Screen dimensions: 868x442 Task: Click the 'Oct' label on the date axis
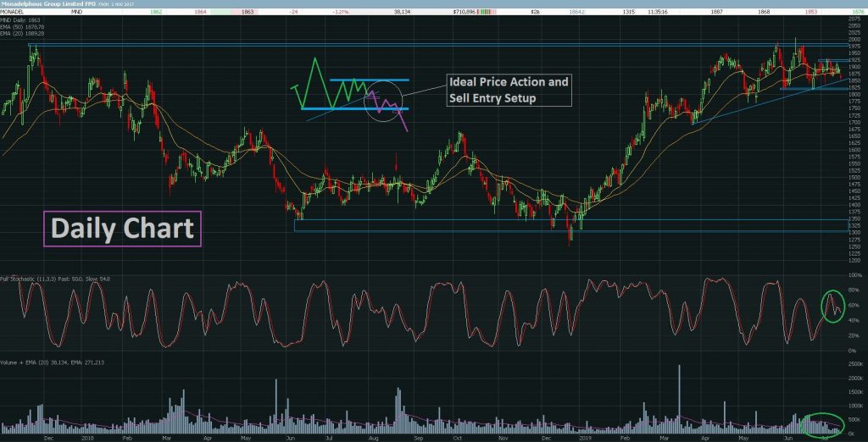tap(457, 438)
